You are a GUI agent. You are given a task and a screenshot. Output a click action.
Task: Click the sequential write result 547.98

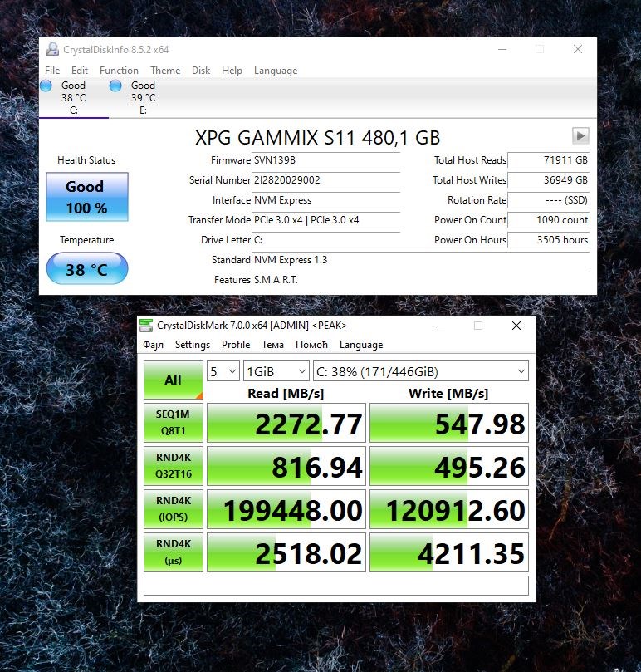[x=449, y=423]
